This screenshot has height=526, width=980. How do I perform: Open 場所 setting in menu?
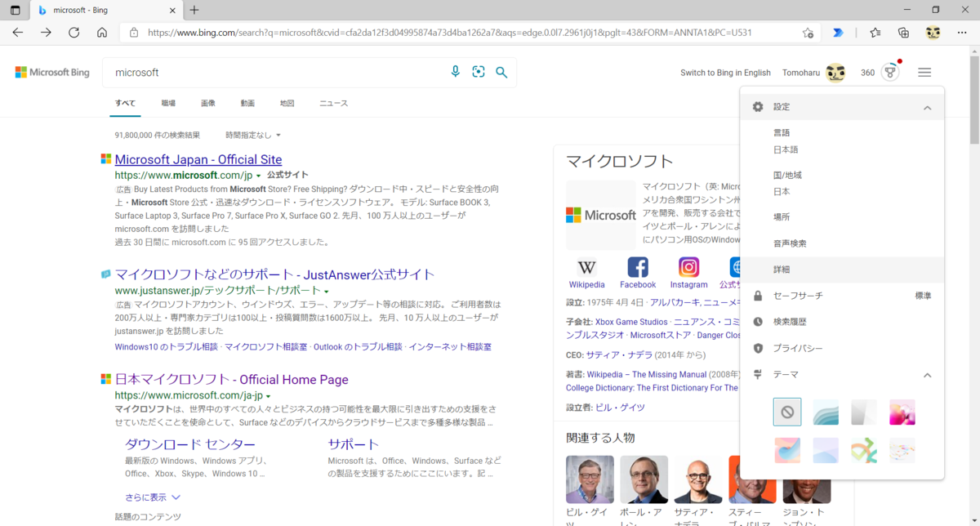click(x=842, y=217)
